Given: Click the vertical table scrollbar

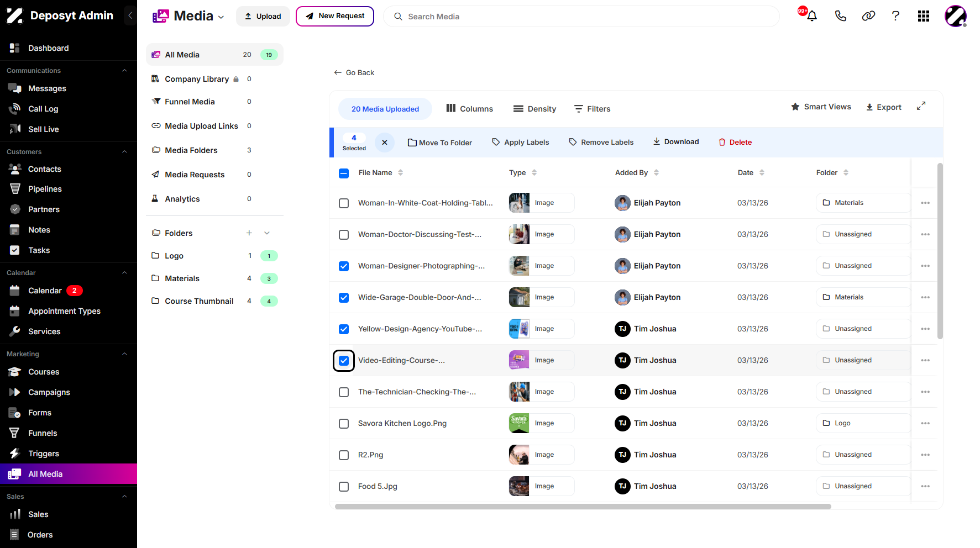Looking at the screenshot, I should (x=940, y=251).
